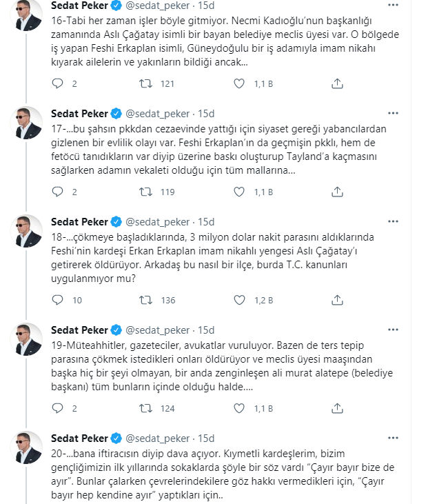This screenshot has height=504, width=428.
Task: Open reply on tweet with 10 replies
Action: [57, 300]
